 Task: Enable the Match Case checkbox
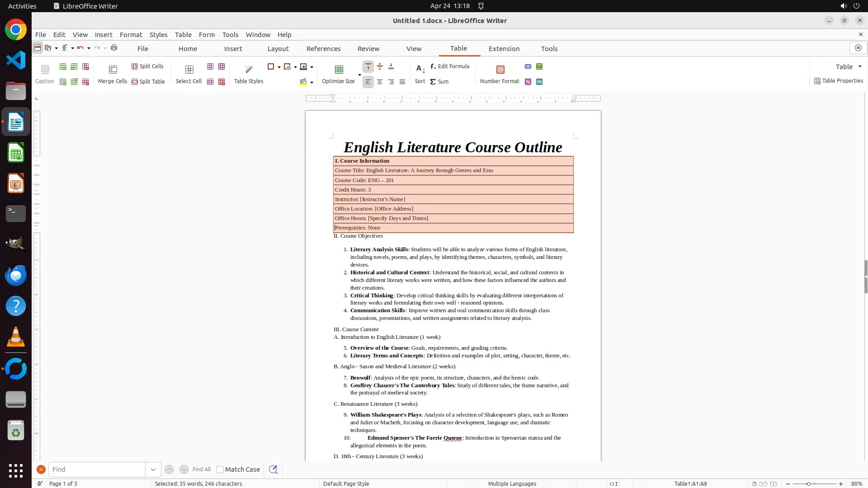tap(220, 469)
